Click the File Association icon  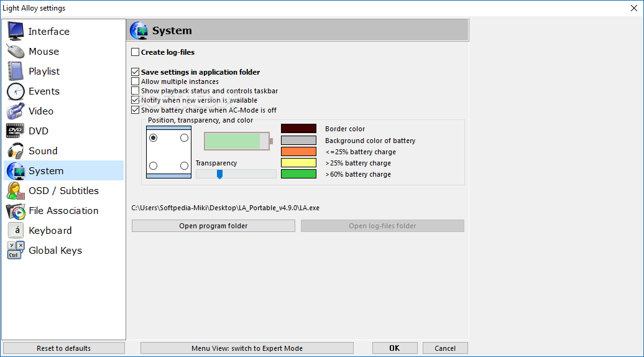(x=16, y=211)
